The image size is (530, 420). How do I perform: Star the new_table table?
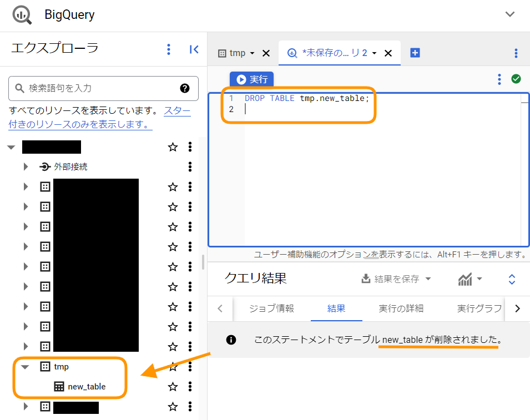[x=173, y=386]
